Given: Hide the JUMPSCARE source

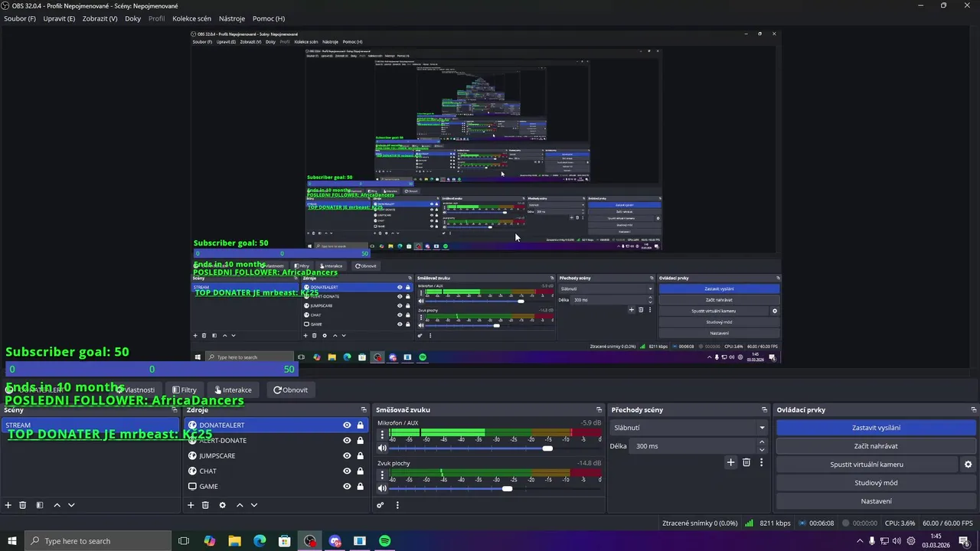Looking at the screenshot, I should coord(347,456).
